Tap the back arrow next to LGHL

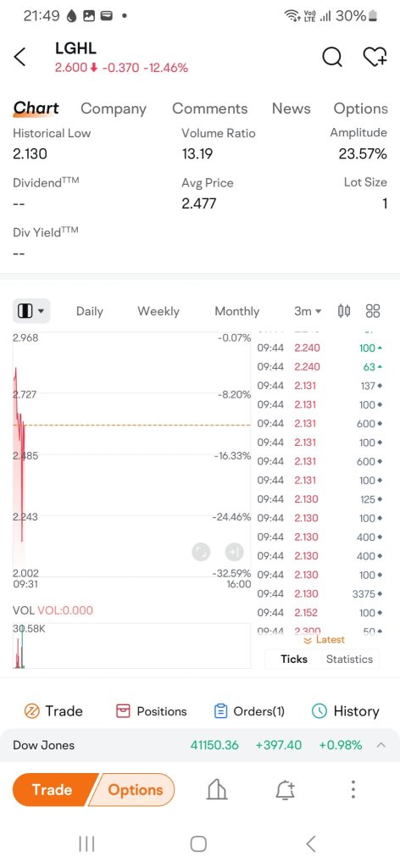[20, 57]
